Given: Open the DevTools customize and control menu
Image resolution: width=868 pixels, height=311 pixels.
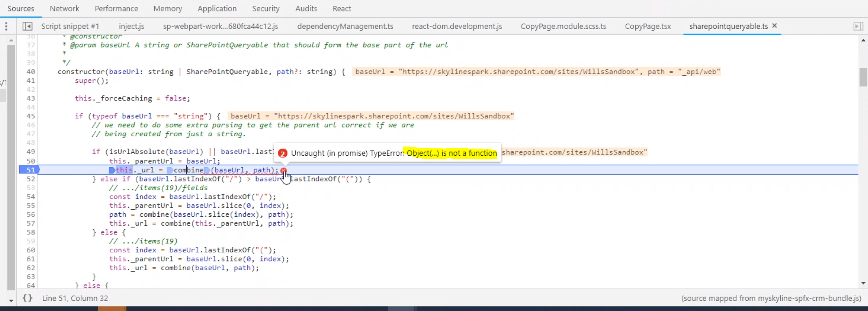Looking at the screenshot, I should (6, 26).
